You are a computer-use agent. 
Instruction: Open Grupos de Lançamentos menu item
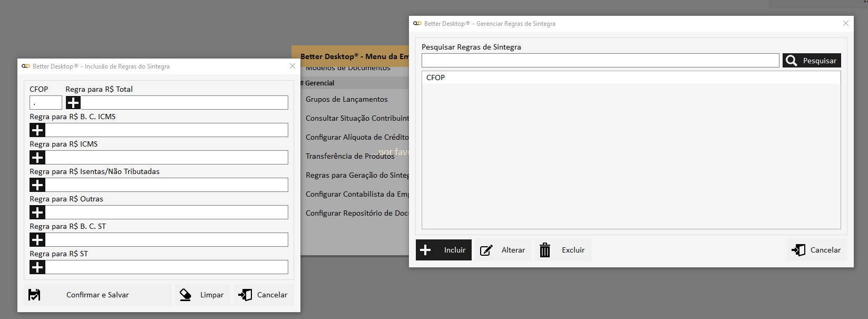[x=346, y=99]
